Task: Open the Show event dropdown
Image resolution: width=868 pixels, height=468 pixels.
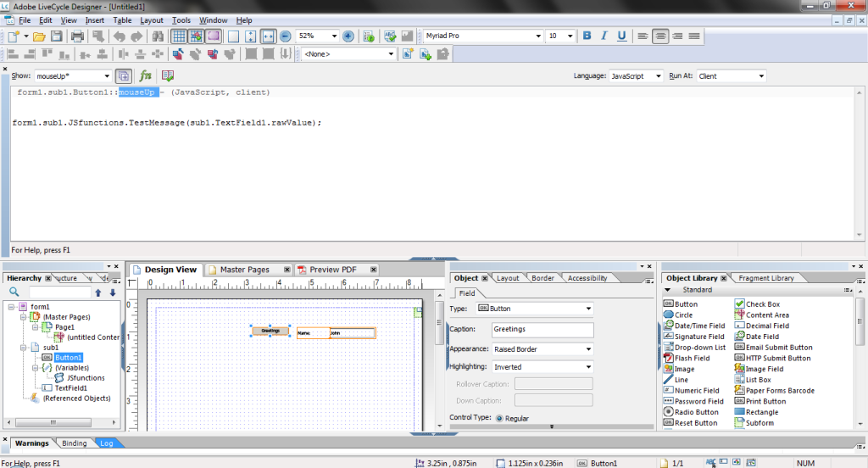Action: [x=107, y=76]
